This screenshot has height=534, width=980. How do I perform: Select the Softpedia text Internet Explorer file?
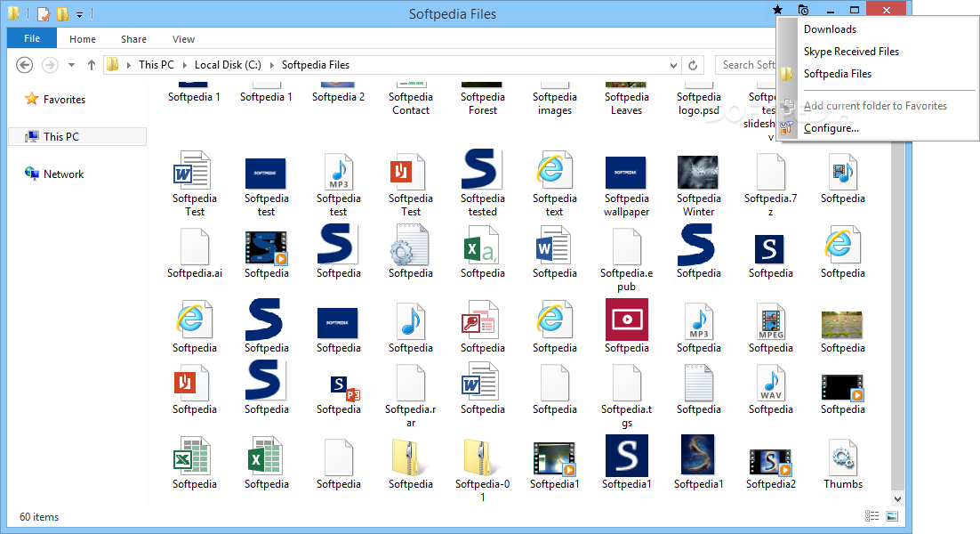(x=554, y=183)
